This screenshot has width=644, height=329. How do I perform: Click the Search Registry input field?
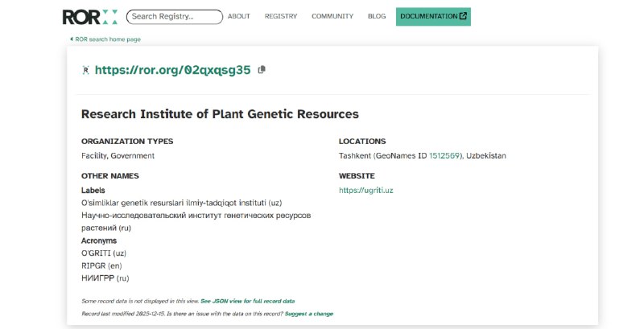(174, 17)
